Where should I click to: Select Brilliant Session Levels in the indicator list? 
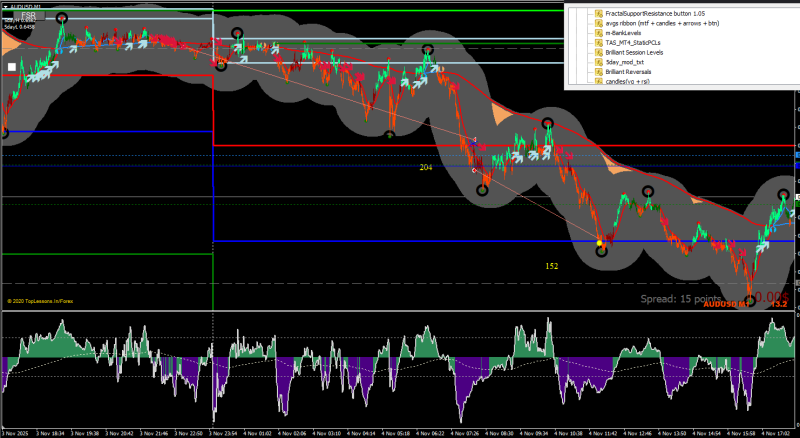(634, 53)
